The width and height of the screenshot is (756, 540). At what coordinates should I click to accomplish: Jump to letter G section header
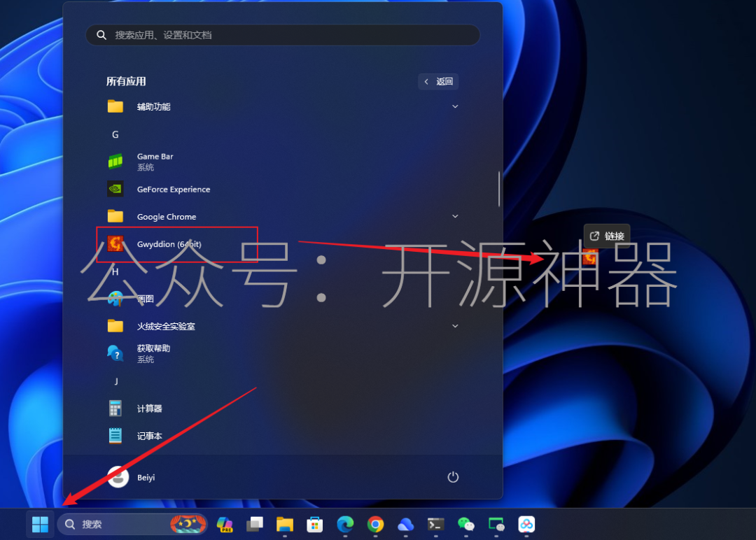click(x=115, y=134)
